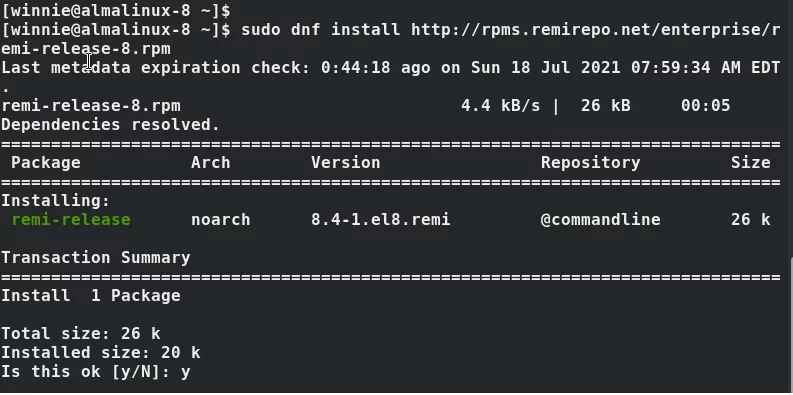The width and height of the screenshot is (793, 395).
Task: Click the 'Package' column header
Action: [46, 163]
